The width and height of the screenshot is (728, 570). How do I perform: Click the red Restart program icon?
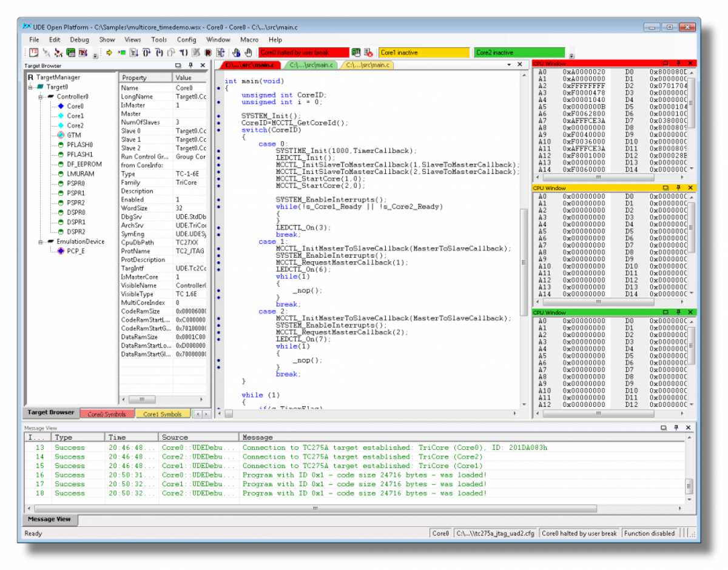(x=207, y=53)
